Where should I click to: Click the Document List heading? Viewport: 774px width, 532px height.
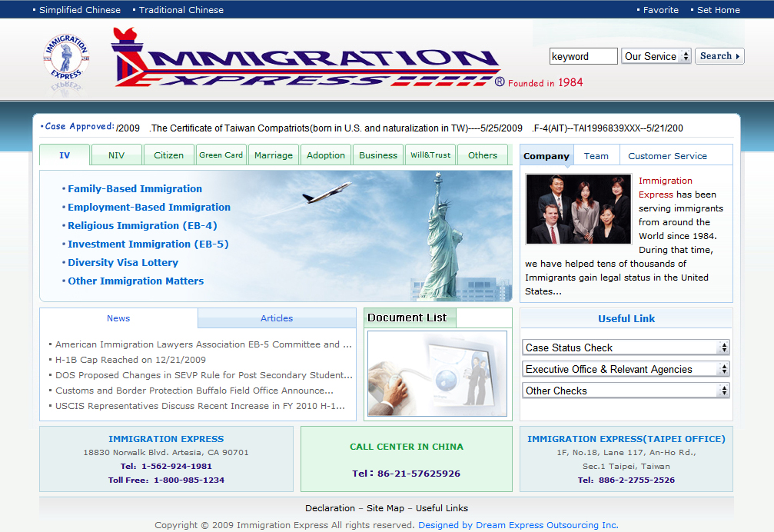click(x=407, y=318)
